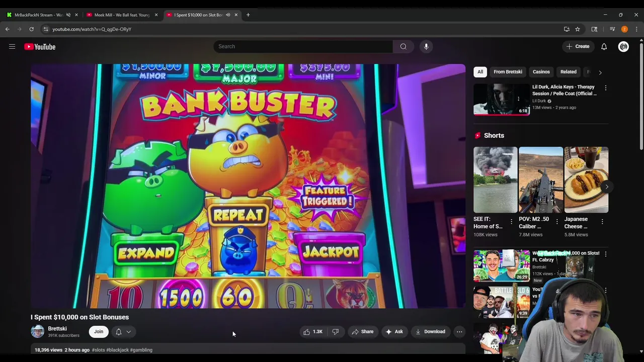The width and height of the screenshot is (644, 362).
Task: Open side panel icon in Chrome toolbar
Action: click(594, 29)
